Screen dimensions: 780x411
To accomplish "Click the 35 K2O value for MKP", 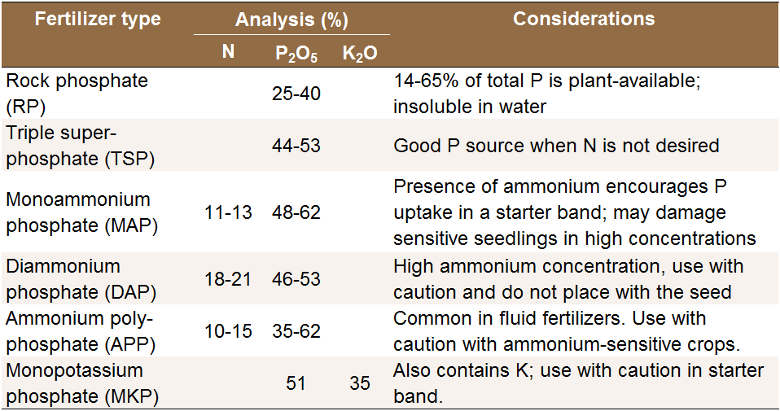I will [x=360, y=383].
